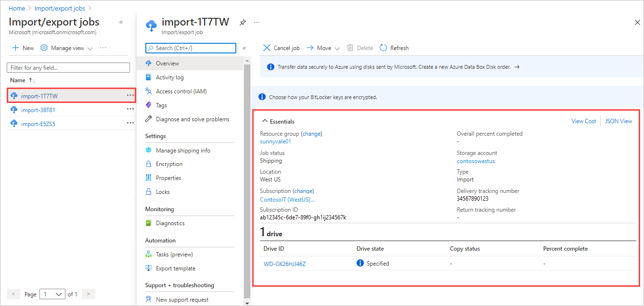Collapse the Import/export jobs list pane
Screen dimensions: 644x306
121,22
